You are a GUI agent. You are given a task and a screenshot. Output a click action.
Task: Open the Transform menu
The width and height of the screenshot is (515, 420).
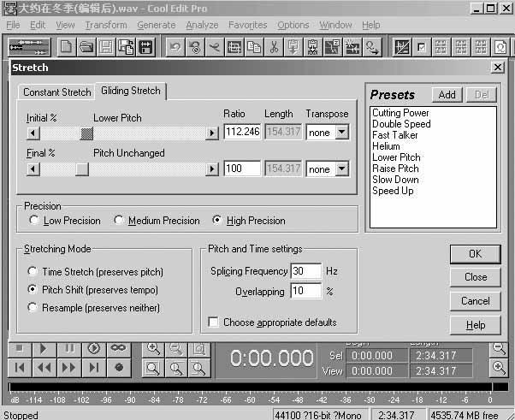pyautogui.click(x=106, y=25)
